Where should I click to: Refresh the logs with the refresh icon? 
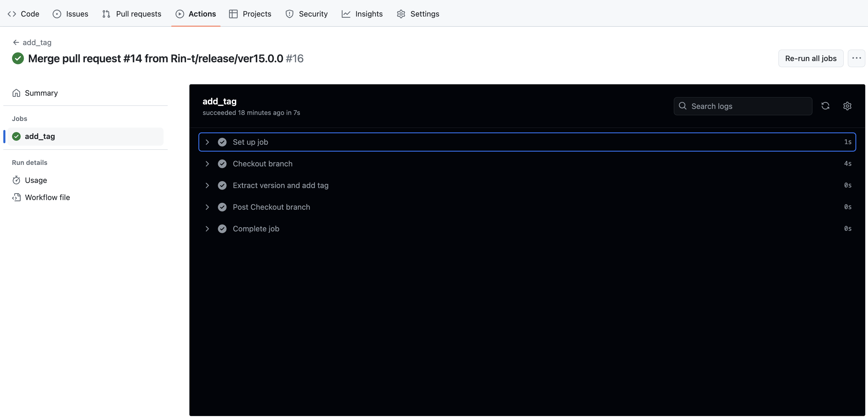tap(825, 106)
